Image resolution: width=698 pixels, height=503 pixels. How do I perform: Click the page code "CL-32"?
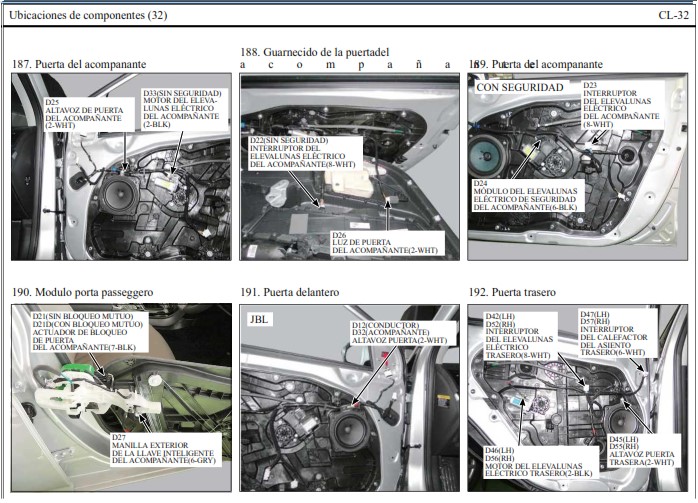pos(674,15)
